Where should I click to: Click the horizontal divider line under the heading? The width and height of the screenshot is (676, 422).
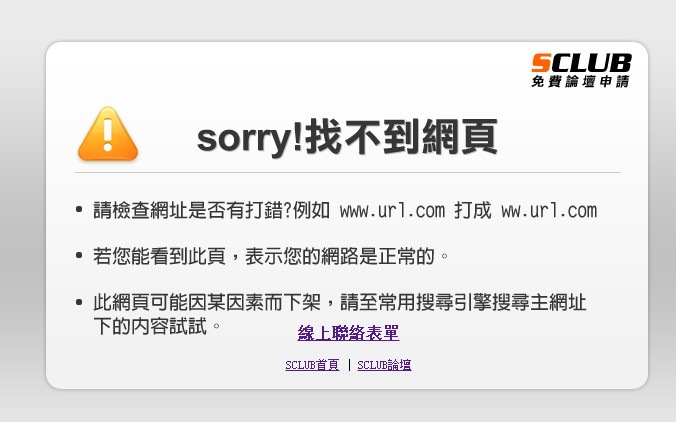pos(347,172)
